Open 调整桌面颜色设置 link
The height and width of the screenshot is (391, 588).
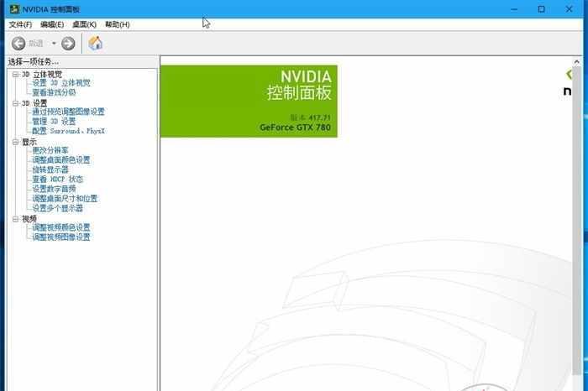coord(61,160)
